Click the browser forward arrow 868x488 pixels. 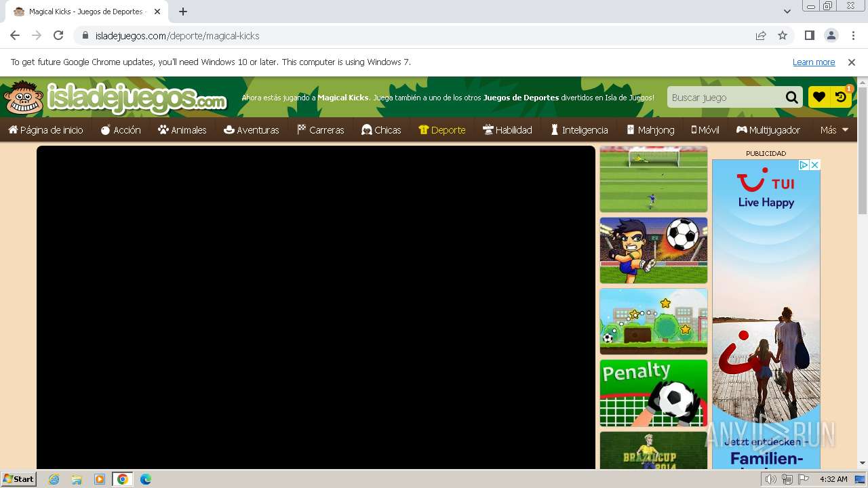tap(37, 36)
